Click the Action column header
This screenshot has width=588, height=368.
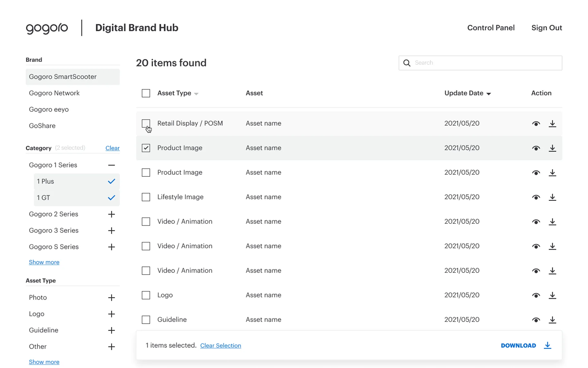coord(541,93)
